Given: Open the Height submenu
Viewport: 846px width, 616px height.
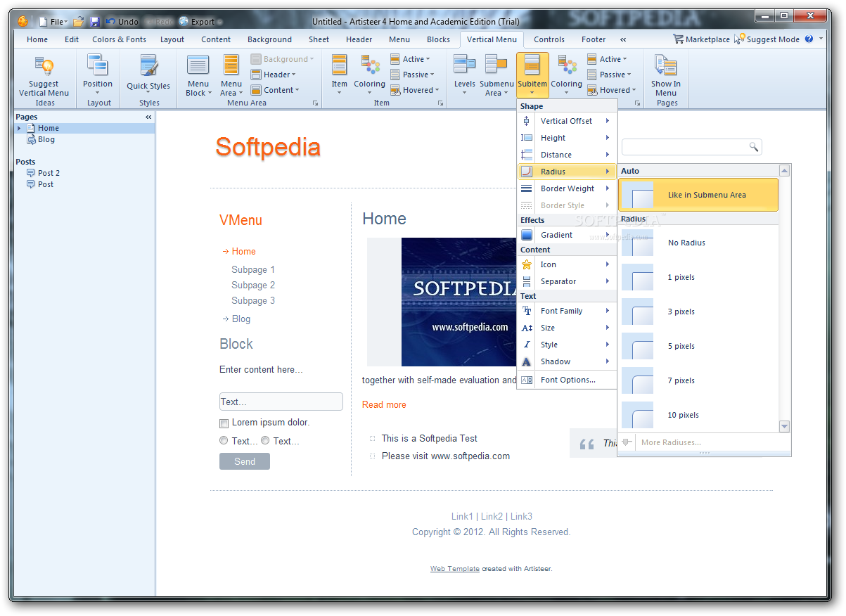Looking at the screenshot, I should (567, 138).
